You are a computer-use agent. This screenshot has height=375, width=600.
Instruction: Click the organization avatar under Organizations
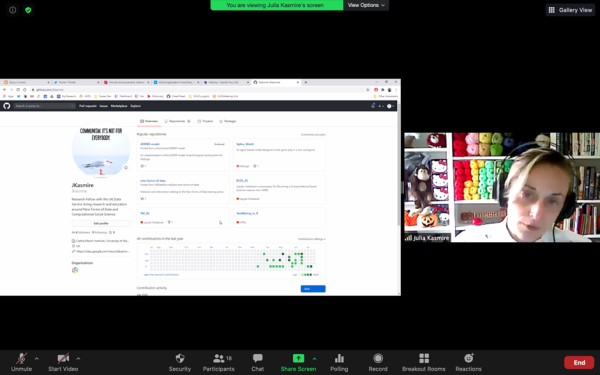[x=75, y=270]
